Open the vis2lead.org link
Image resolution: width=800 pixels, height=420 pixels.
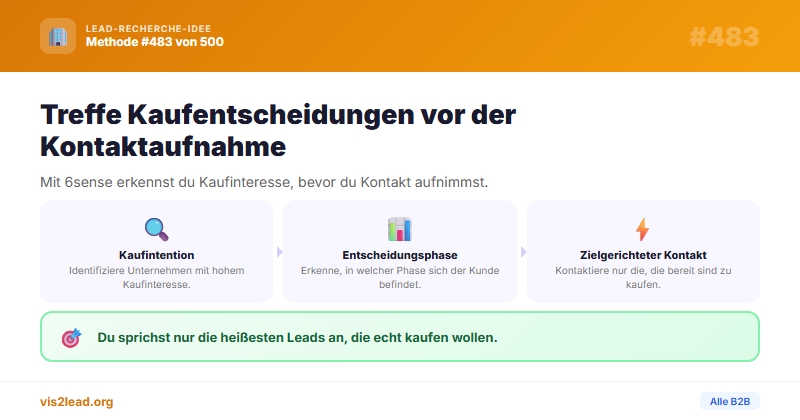tap(77, 402)
